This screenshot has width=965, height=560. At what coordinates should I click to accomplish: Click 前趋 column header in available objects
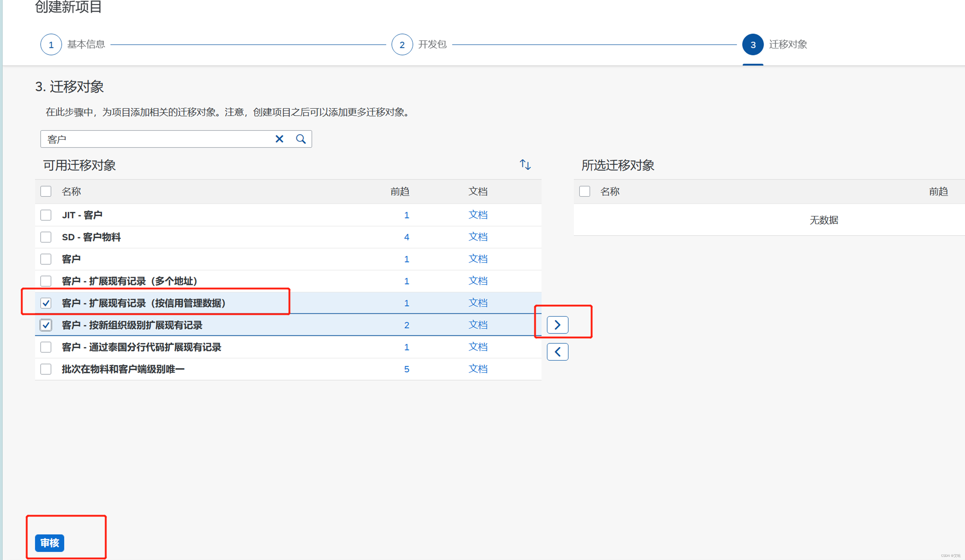[x=400, y=191]
